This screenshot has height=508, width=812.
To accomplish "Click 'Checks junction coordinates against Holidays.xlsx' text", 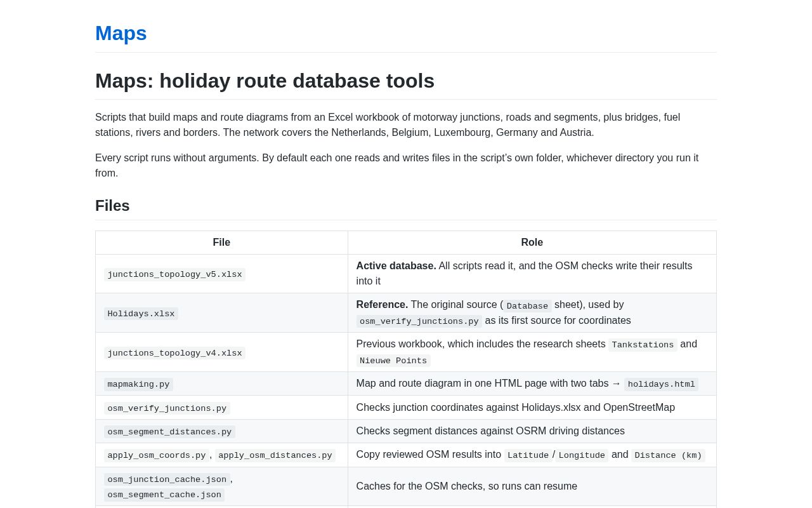I will 515,408.
